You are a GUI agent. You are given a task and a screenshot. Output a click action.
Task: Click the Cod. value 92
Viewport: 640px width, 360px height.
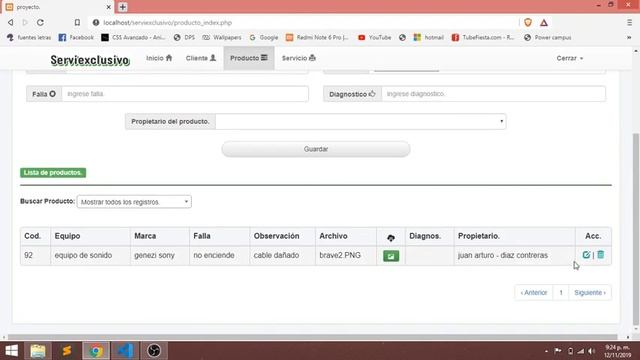[29, 255]
